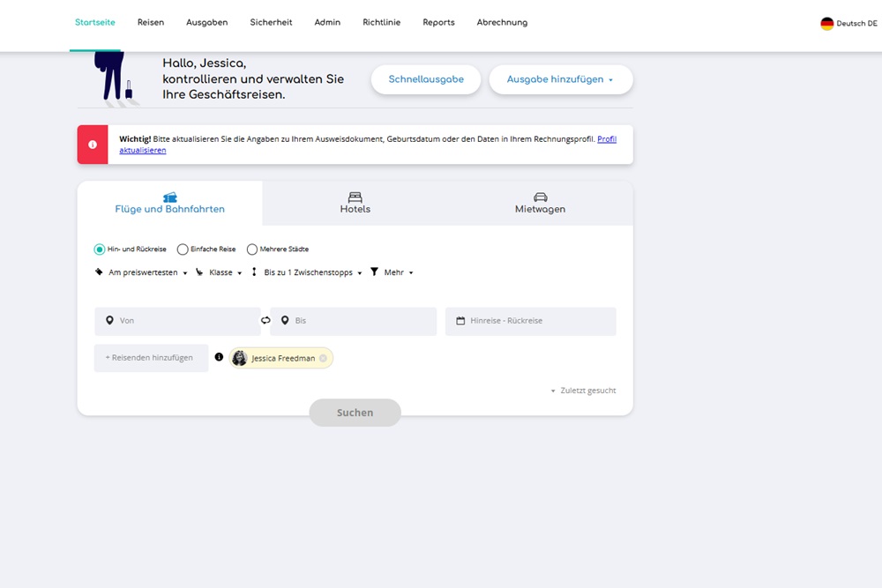
Task: Click the Von departure input field
Action: 178,322
